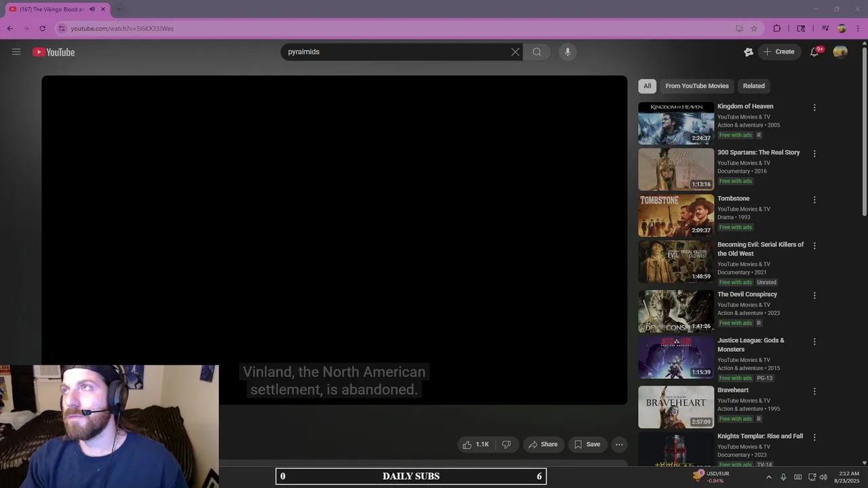This screenshot has height=488, width=868.
Task: Show hidden system tray icons
Action: (x=768, y=477)
